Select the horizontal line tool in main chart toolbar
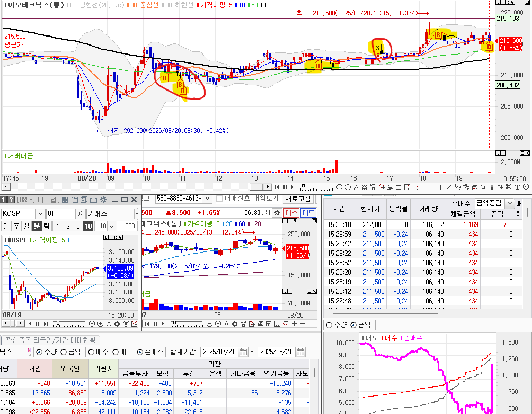Image resolution: width=532 pixels, height=414 pixels. 432,187
